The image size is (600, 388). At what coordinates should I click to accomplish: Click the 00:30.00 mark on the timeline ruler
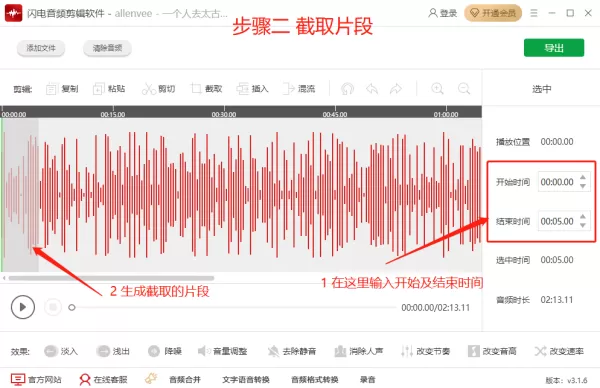(224, 114)
